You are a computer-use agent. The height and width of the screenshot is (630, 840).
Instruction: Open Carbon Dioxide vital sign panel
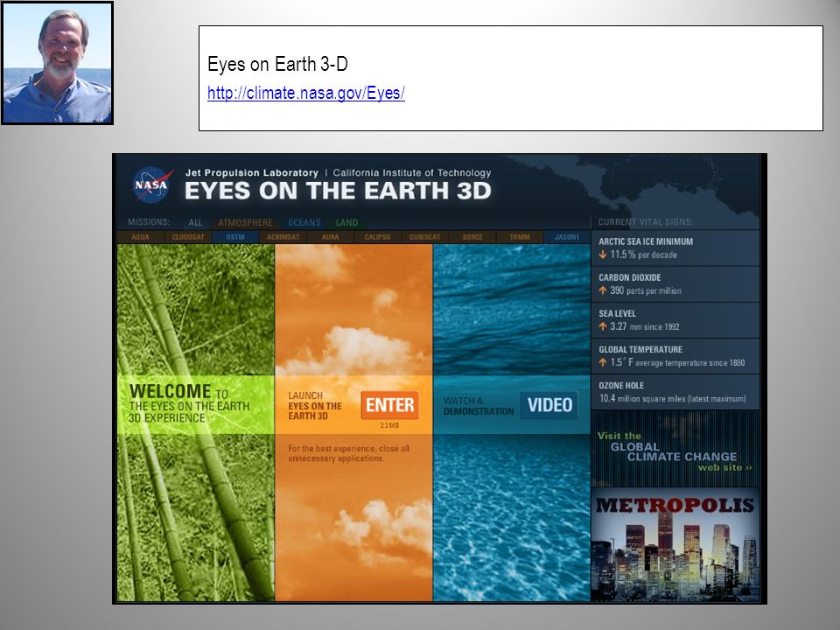[x=675, y=283]
